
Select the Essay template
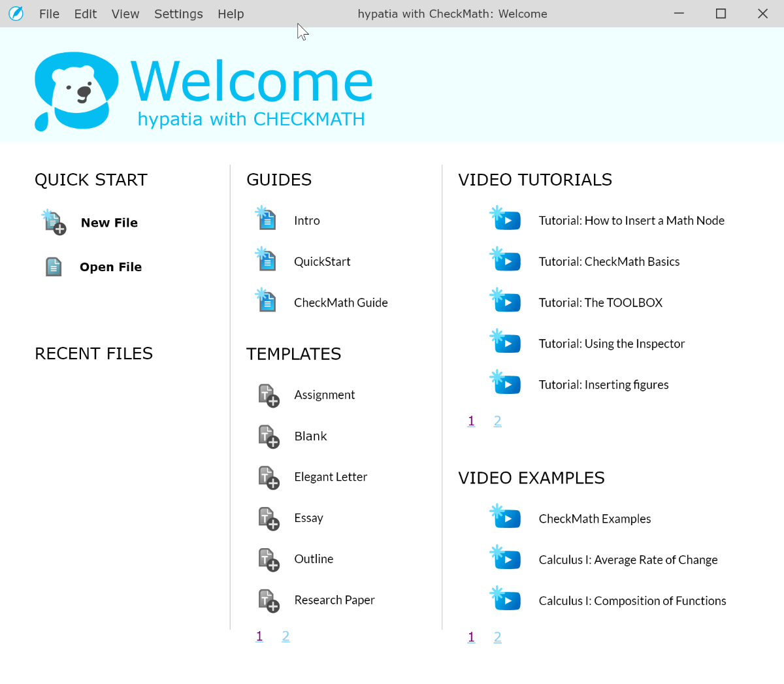(308, 519)
